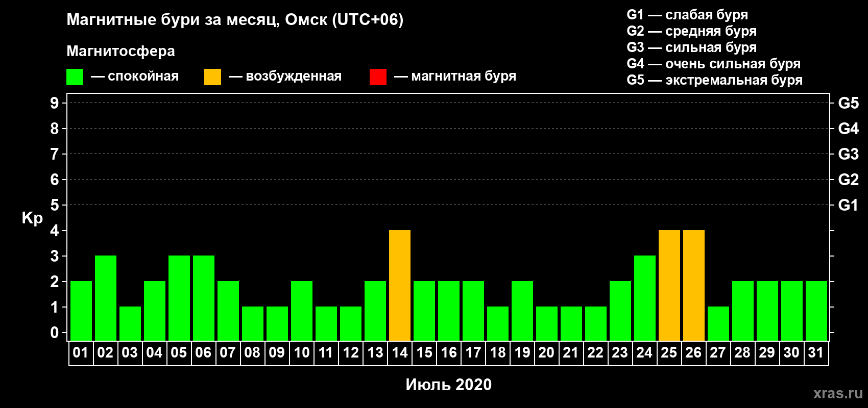The image size is (868, 408).
Task: Click the green bar for day 24
Action: click(645, 298)
